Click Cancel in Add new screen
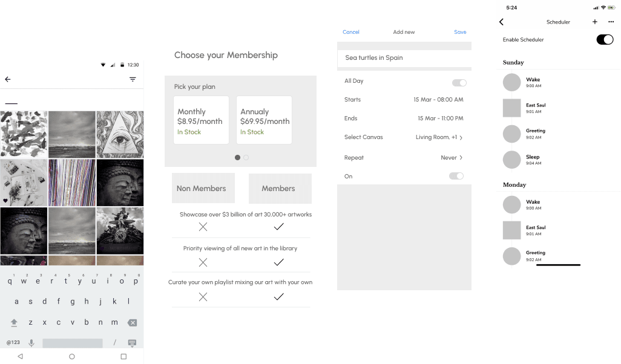Screen dimensions: 621x364 tap(351, 32)
